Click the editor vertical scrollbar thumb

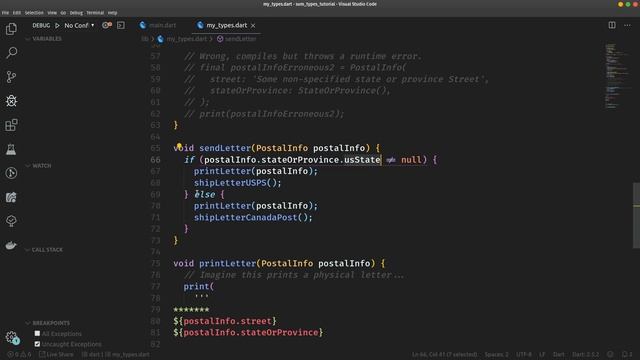click(636, 215)
